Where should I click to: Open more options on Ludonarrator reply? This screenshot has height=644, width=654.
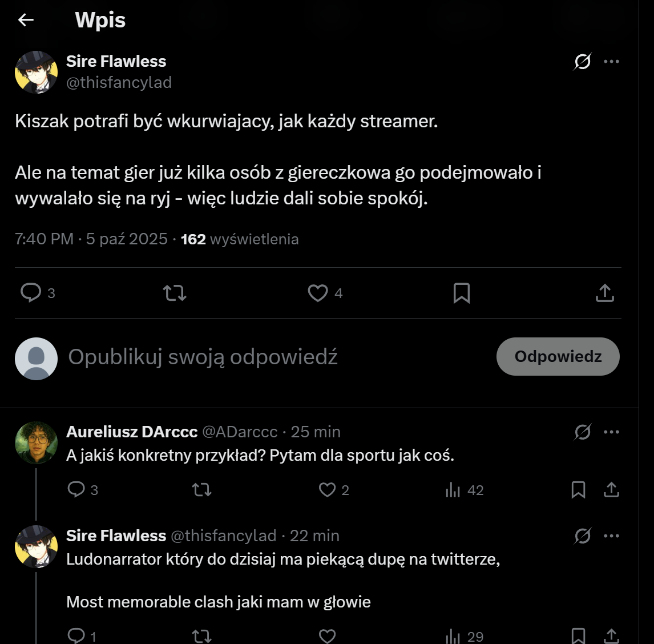611,536
